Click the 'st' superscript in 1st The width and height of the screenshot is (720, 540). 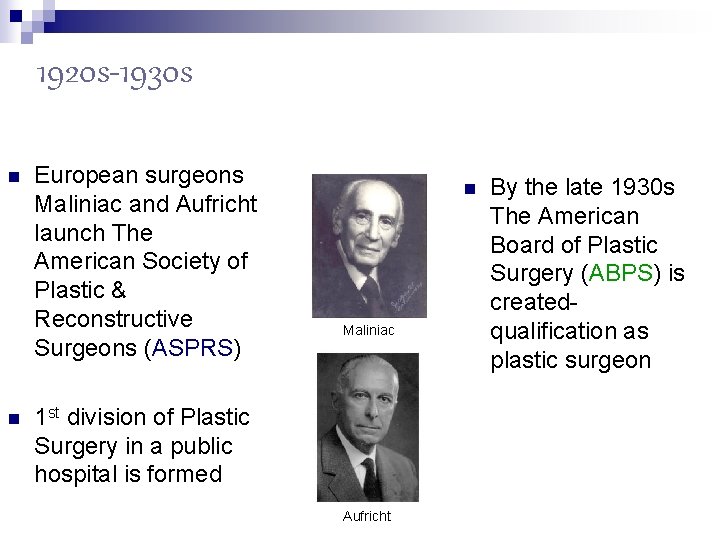click(x=54, y=412)
